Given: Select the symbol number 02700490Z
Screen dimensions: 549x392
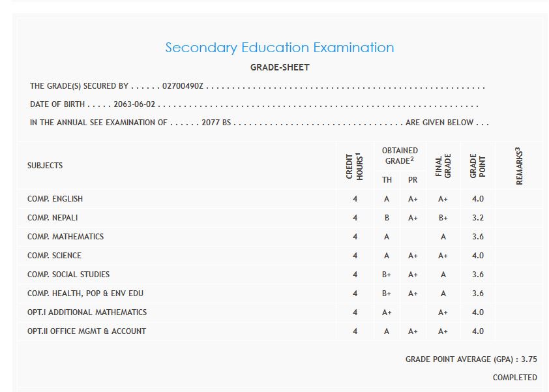Looking at the screenshot, I should click(x=183, y=86).
